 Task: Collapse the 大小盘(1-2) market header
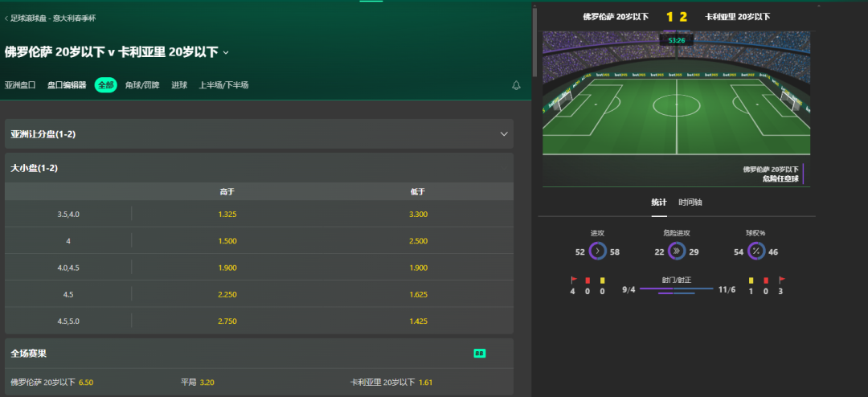pos(259,168)
